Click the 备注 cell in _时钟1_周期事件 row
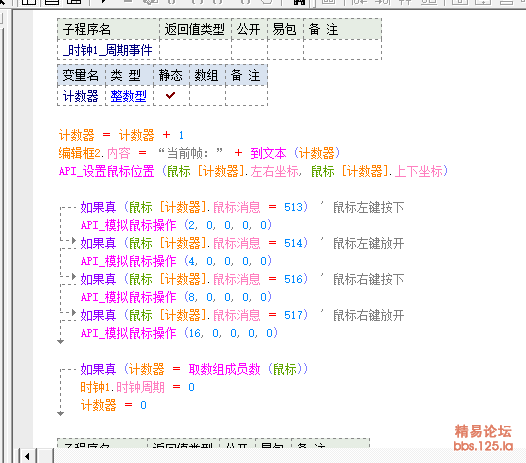 [x=343, y=50]
